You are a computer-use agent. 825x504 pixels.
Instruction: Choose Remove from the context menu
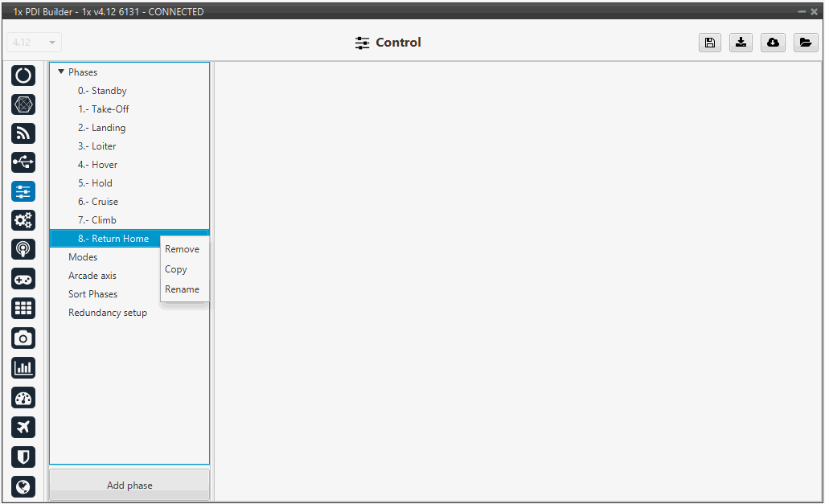point(182,249)
